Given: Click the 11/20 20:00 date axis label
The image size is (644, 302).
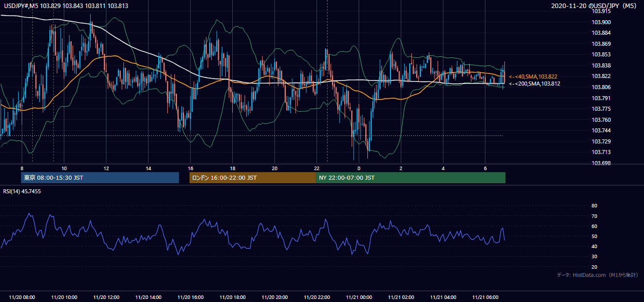Looking at the screenshot, I should point(275,297).
